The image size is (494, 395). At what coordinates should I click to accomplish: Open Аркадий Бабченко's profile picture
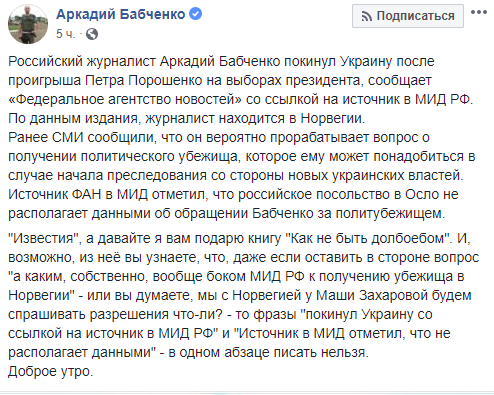pyautogui.click(x=28, y=24)
